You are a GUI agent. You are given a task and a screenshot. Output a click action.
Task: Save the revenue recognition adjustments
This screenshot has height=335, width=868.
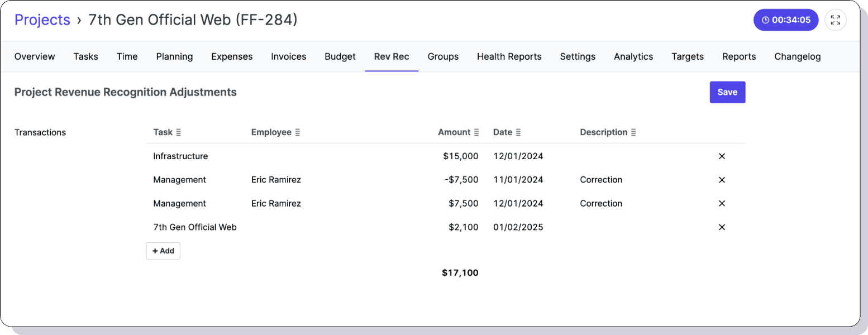tap(727, 92)
